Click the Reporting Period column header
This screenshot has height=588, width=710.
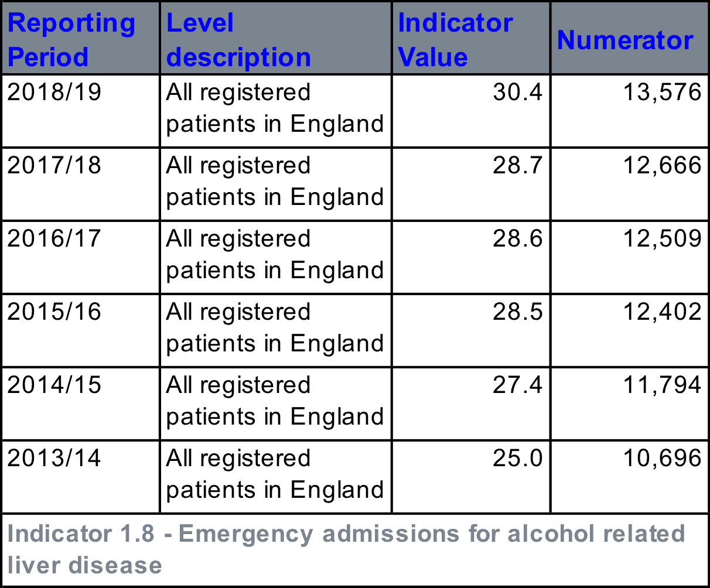[x=71, y=40]
